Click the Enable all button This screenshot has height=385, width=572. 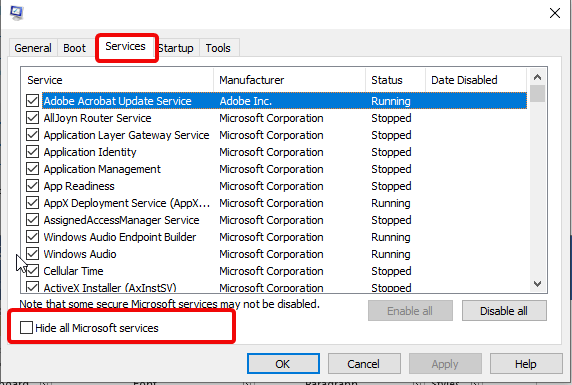pos(410,311)
